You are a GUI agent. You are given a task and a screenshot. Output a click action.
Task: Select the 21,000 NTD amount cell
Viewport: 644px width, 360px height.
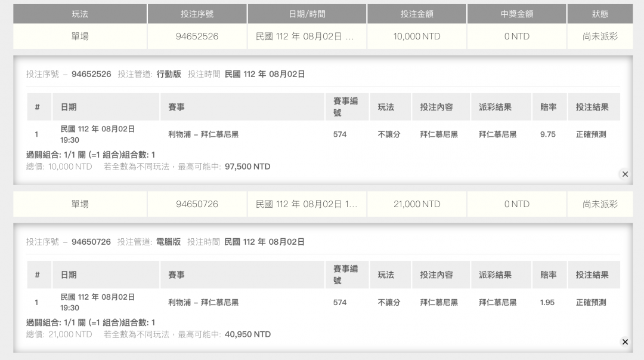coord(417,204)
